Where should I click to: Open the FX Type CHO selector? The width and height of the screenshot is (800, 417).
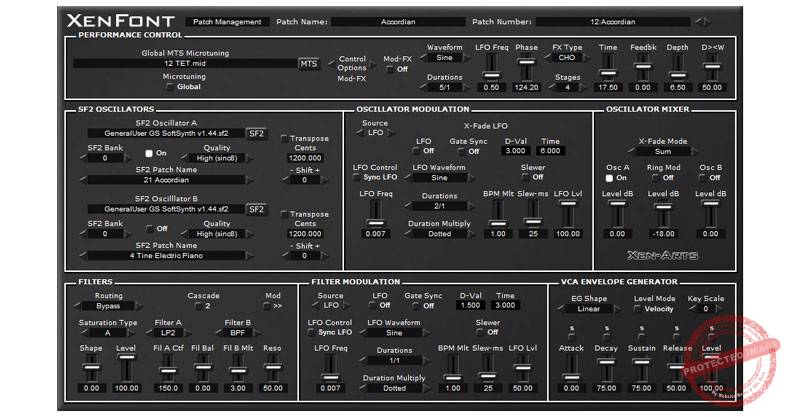[565, 59]
